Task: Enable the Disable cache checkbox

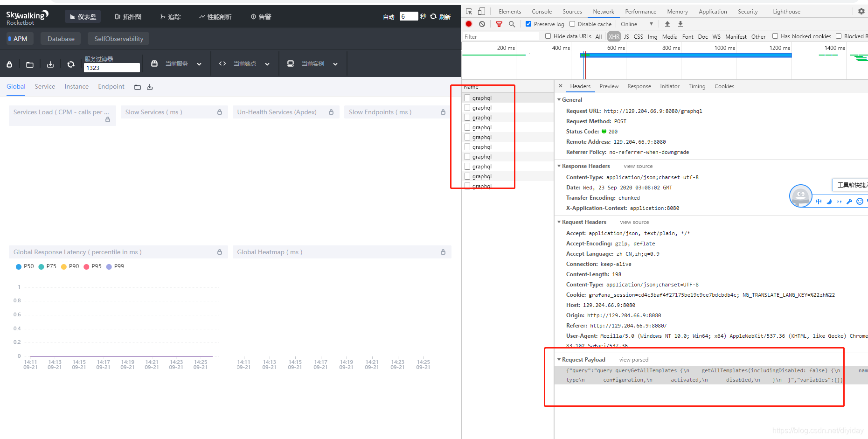Action: (572, 24)
